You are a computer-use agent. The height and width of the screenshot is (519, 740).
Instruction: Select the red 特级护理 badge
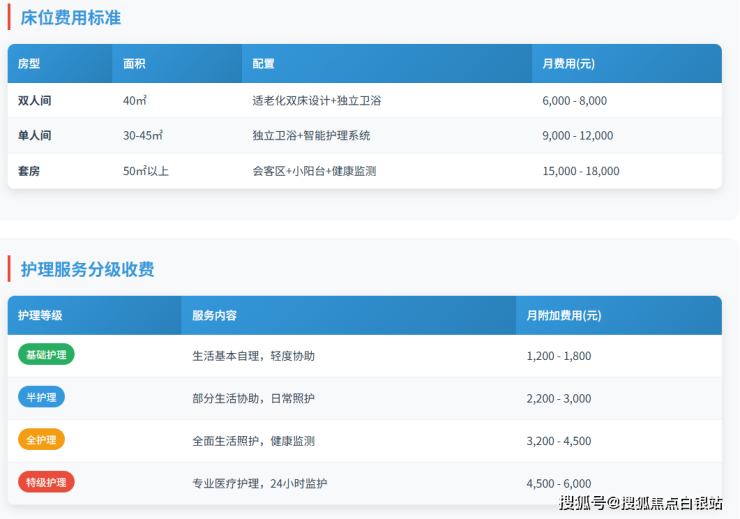point(46,482)
